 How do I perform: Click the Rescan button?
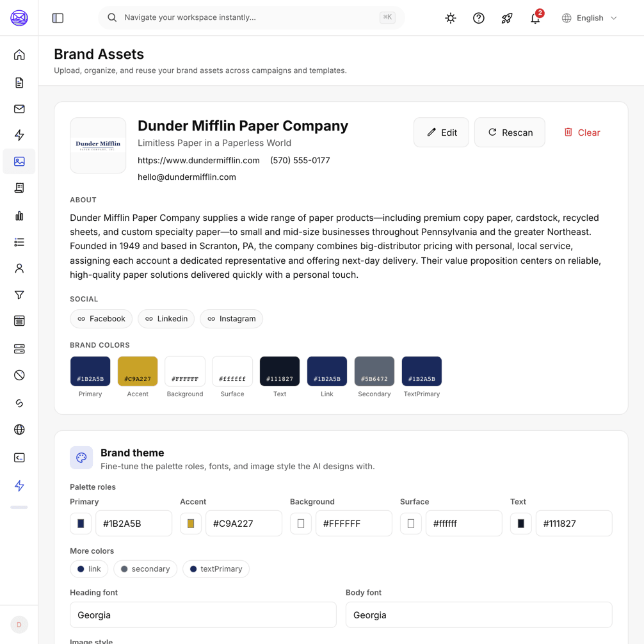pos(510,133)
